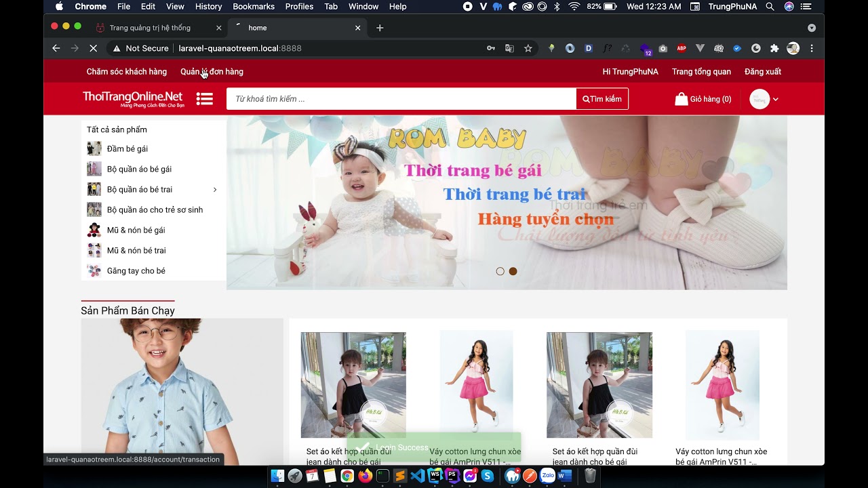The height and width of the screenshot is (488, 868).
Task: Close the home tab
Action: tap(357, 28)
